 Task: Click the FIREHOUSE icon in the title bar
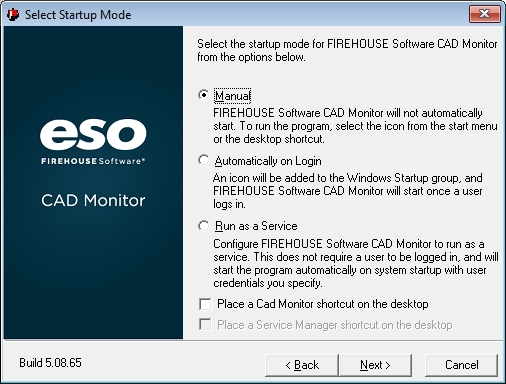[13, 15]
